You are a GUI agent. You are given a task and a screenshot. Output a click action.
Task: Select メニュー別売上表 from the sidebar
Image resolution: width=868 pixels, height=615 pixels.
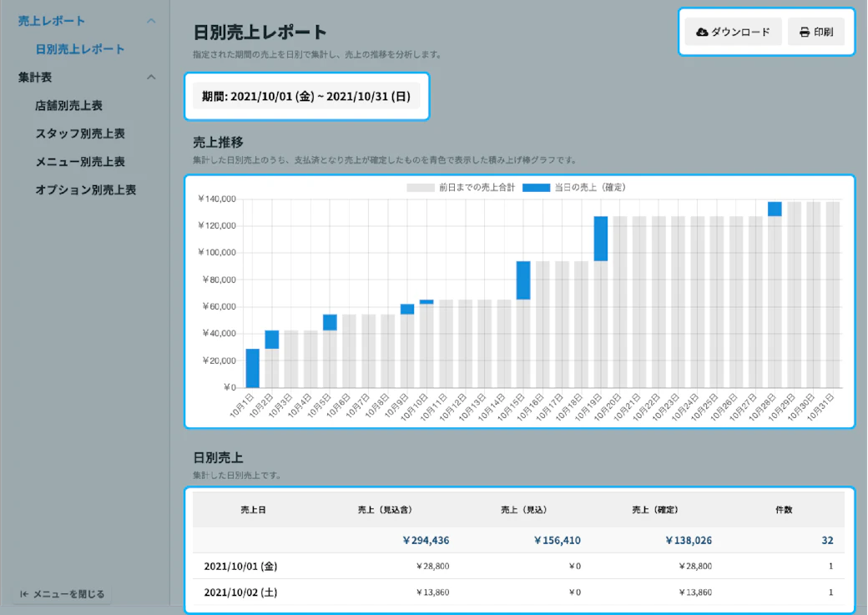click(x=80, y=162)
